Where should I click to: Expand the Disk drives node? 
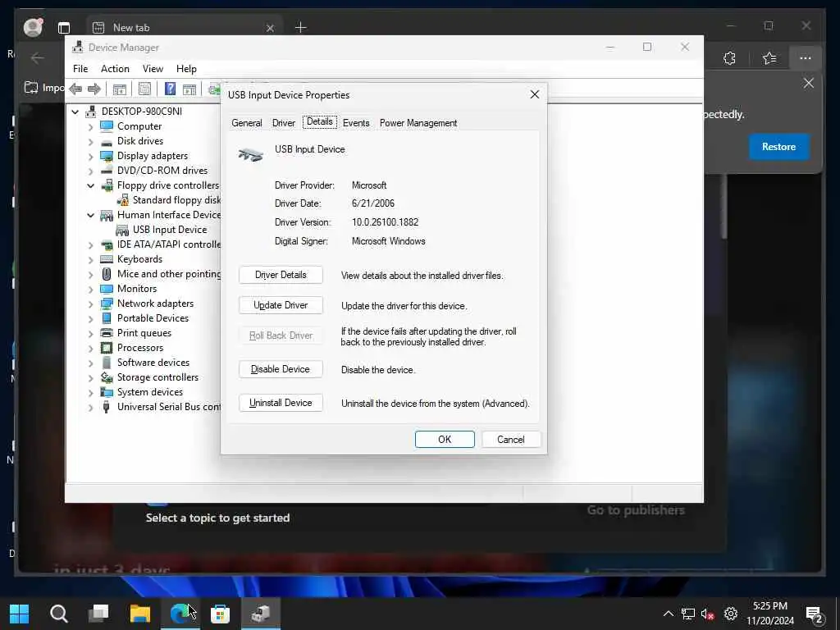(x=90, y=142)
